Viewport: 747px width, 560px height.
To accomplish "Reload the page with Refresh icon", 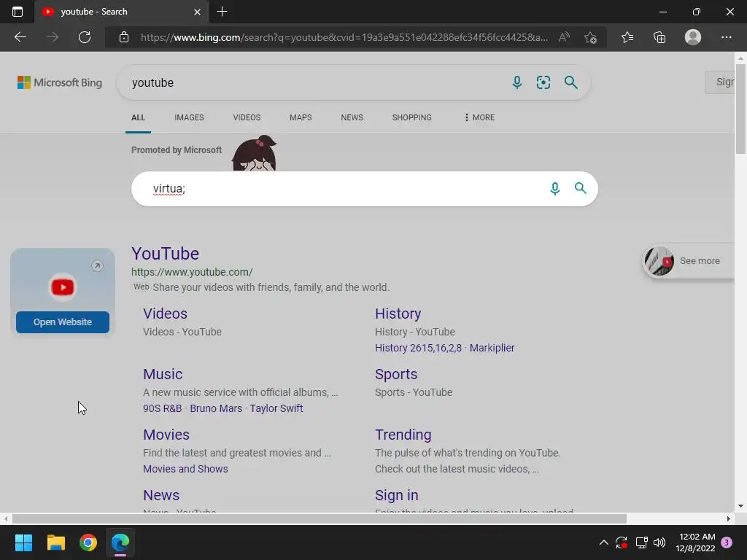I will [x=85, y=37].
